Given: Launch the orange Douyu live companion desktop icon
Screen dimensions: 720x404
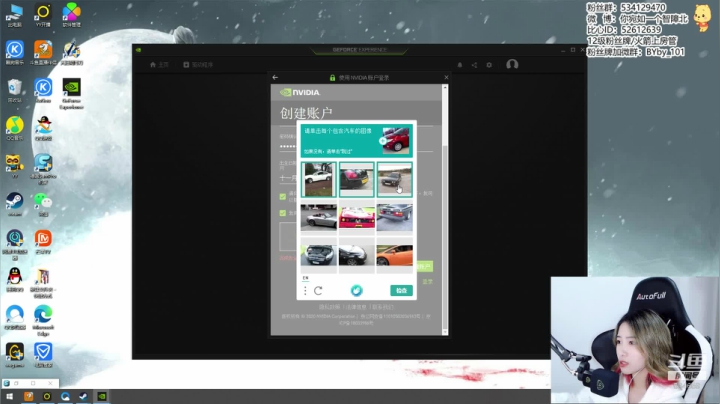Looking at the screenshot, I should click(x=43, y=52).
